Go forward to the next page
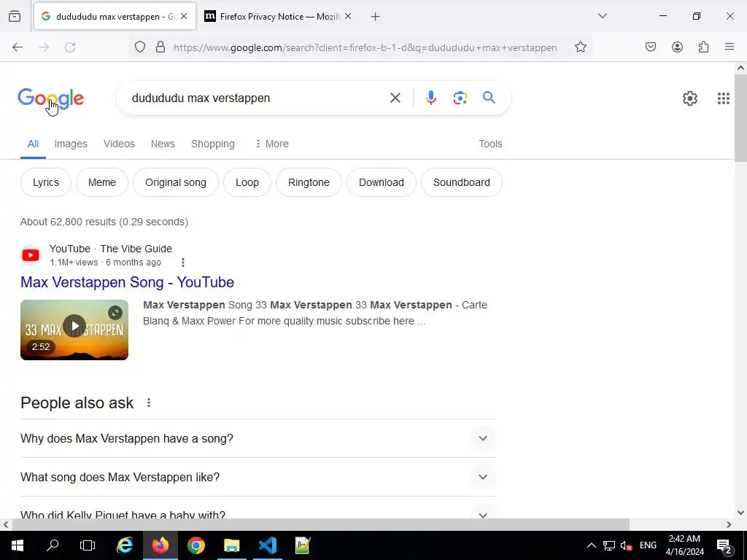747x560 pixels. coord(44,47)
